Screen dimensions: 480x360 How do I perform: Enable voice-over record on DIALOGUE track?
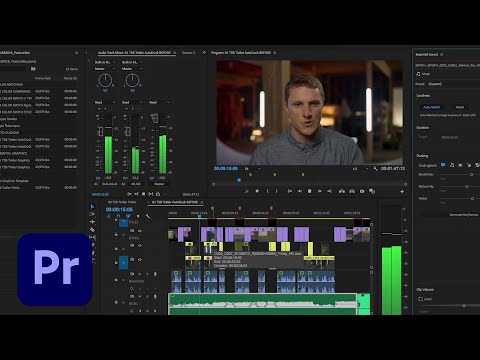click(155, 274)
